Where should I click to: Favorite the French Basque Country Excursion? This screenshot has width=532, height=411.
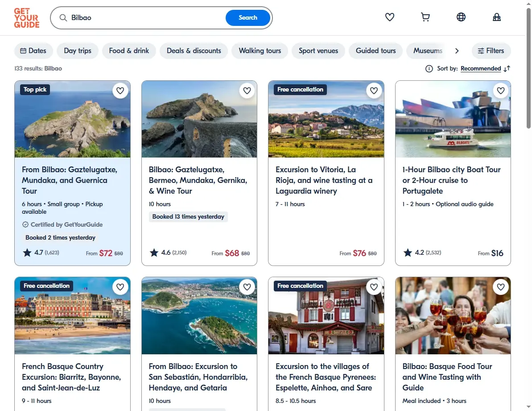click(x=120, y=287)
